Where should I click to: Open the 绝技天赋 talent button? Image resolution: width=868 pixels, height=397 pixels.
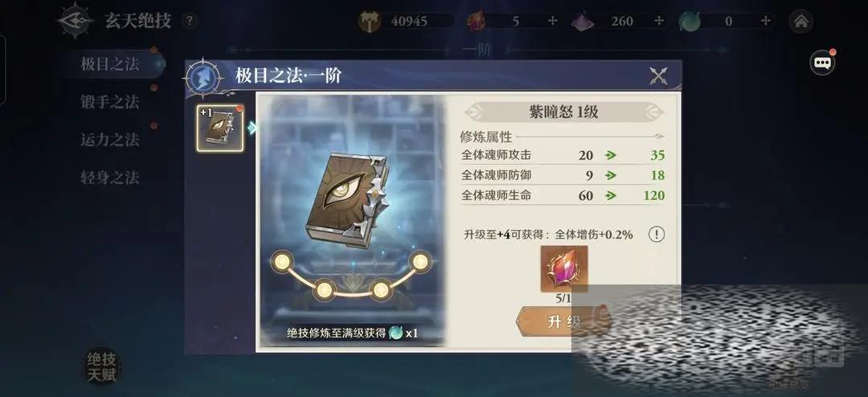(101, 367)
